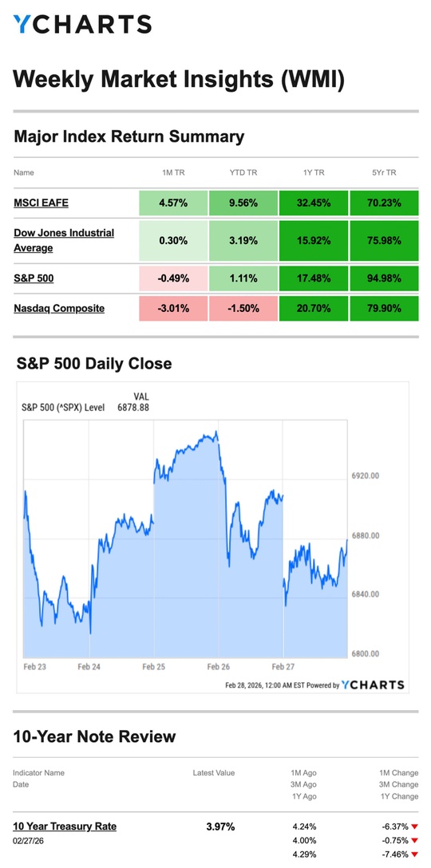Image resolution: width=431 pixels, height=868 pixels.
Task: Open the 10 Year Treasury Rate link
Action: [65, 827]
